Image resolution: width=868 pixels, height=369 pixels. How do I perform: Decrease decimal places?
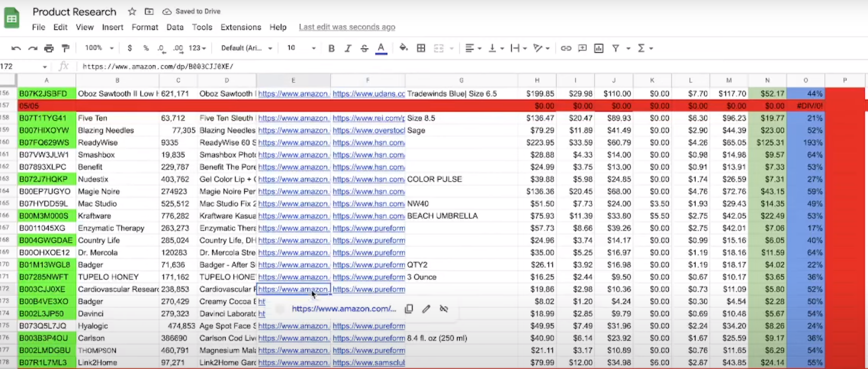pyautogui.click(x=161, y=48)
